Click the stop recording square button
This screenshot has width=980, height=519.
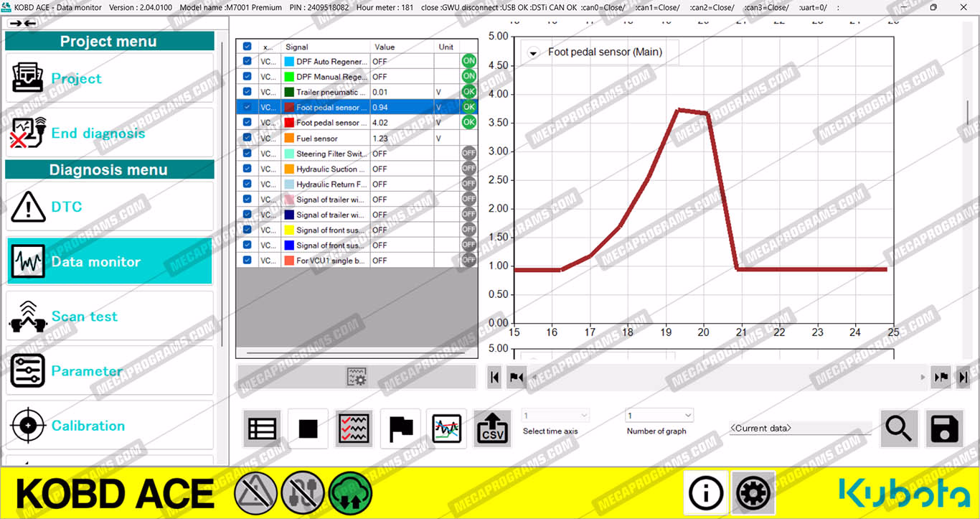pos(308,429)
